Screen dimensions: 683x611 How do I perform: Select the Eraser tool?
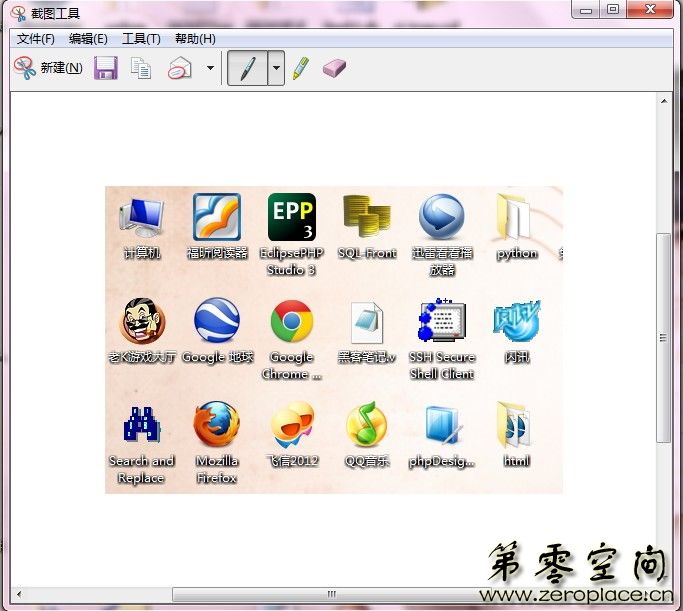[x=334, y=68]
